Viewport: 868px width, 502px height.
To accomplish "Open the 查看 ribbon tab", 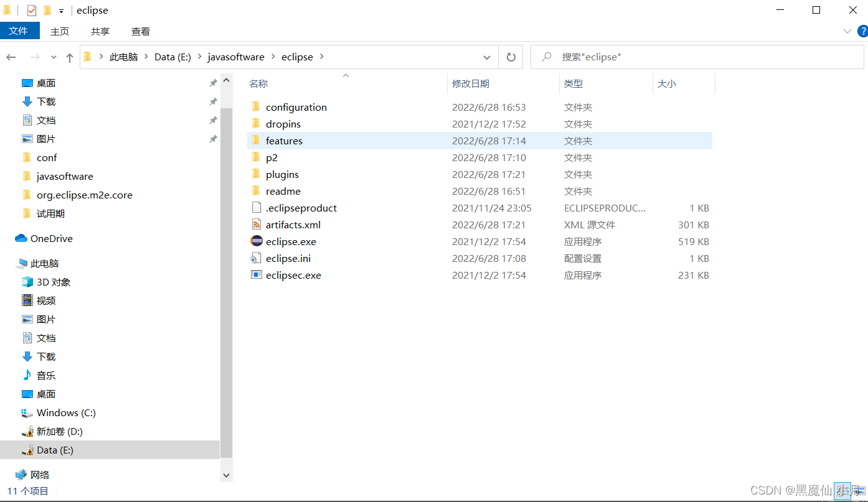I will point(141,31).
